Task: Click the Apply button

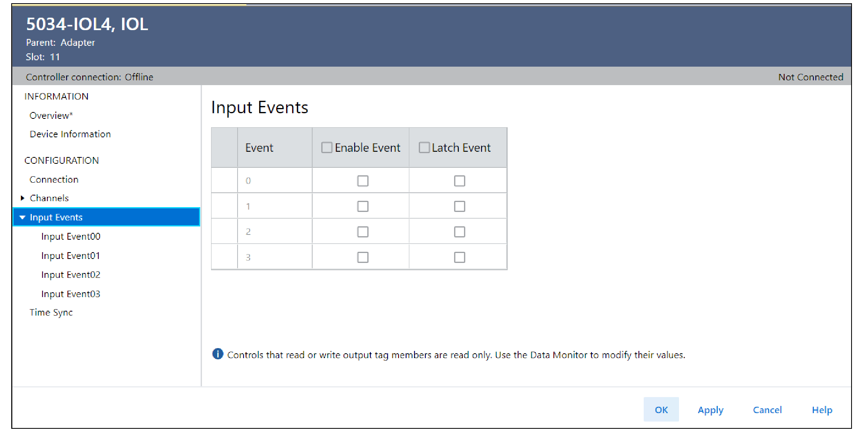Action: point(710,410)
